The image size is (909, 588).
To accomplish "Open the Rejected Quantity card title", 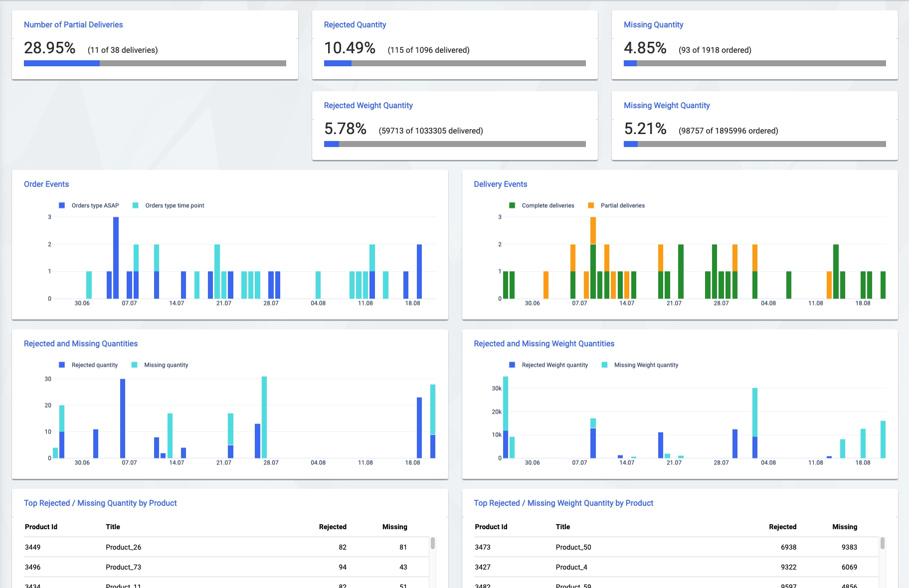I will click(355, 25).
